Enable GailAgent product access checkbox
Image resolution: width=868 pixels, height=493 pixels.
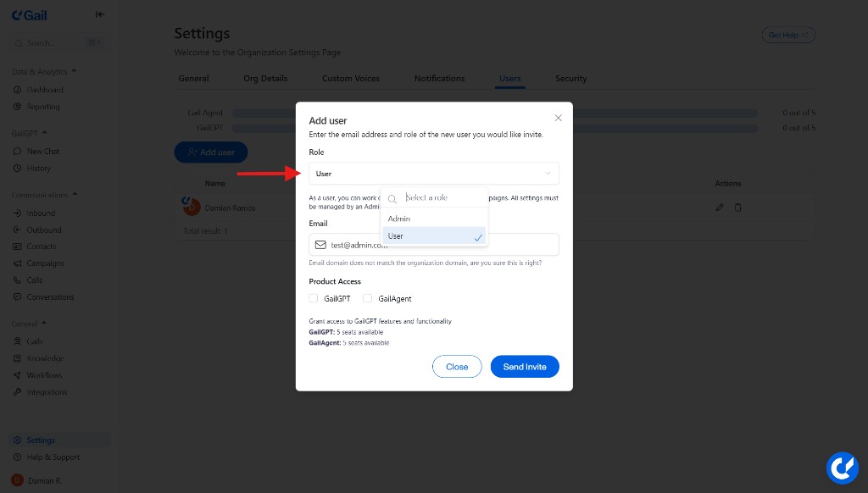coord(368,298)
